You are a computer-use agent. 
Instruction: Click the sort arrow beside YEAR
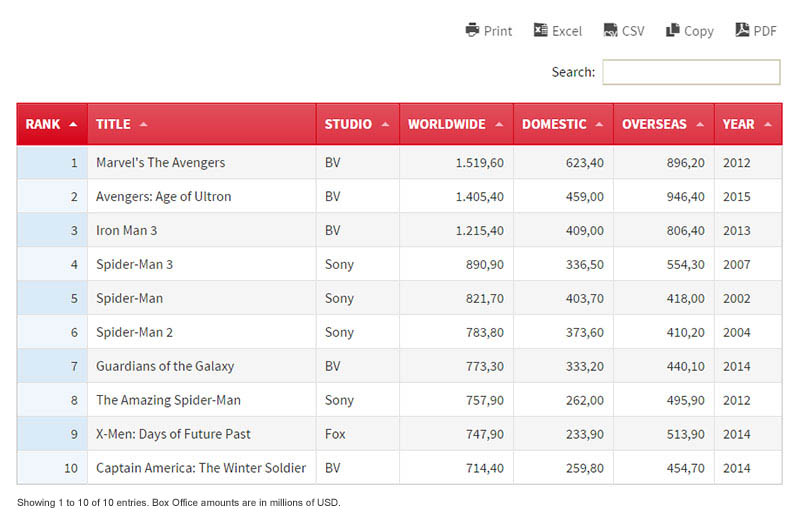point(767,125)
